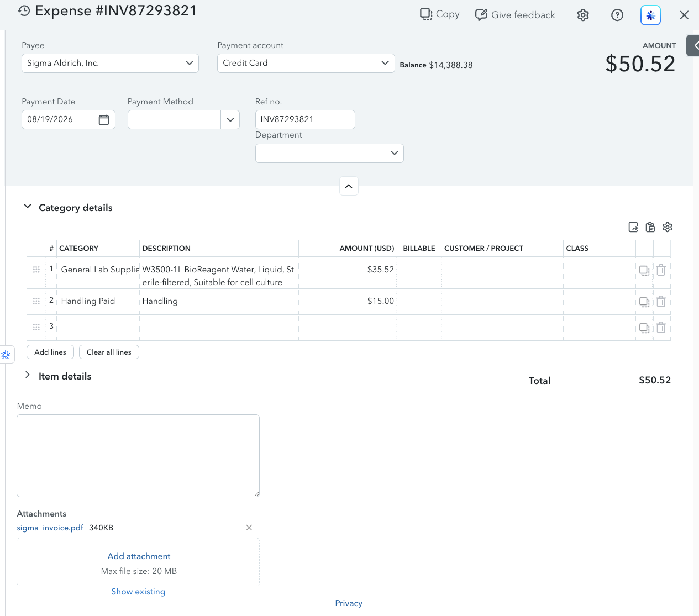The image size is (699, 616).
Task: Open the table settings gear
Action: coord(668,227)
